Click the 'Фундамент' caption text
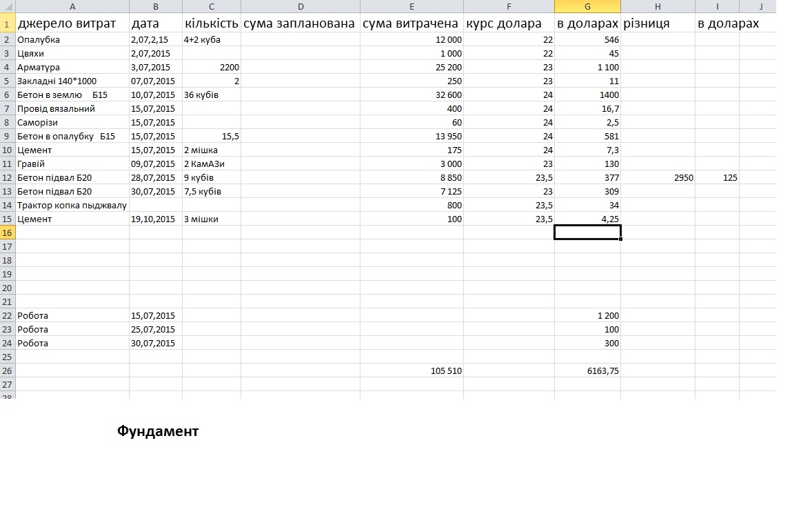Viewport: 812px width, 514px height. 158,431
